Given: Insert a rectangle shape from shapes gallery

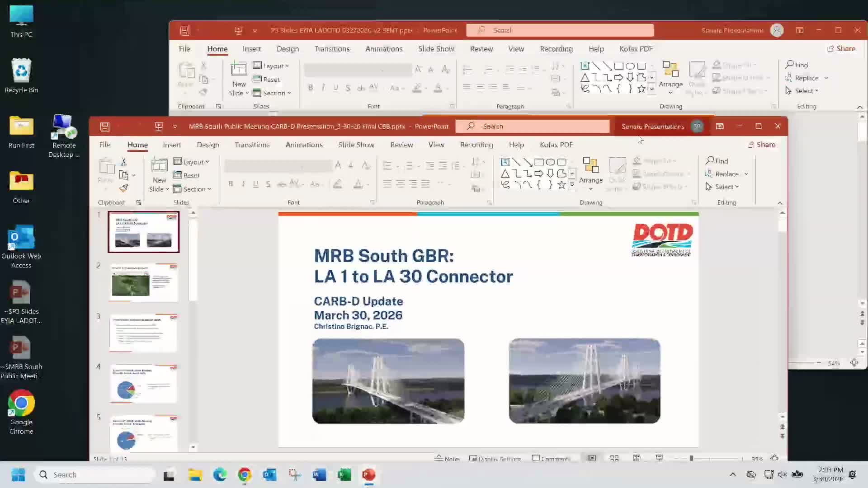Looking at the screenshot, I should coord(539,162).
